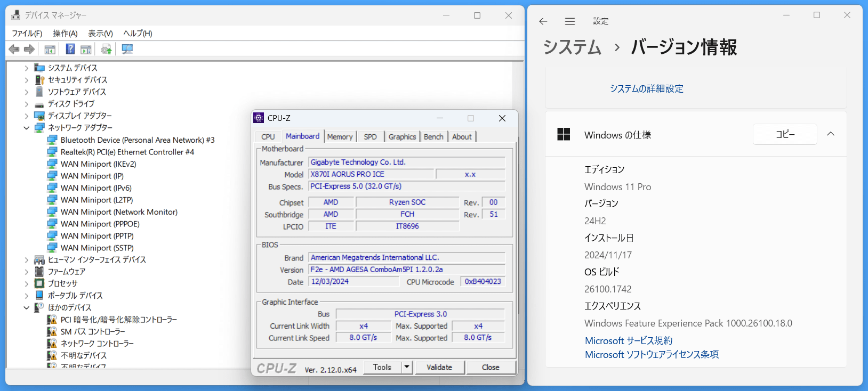Scan for hardware changes icon

[x=127, y=49]
